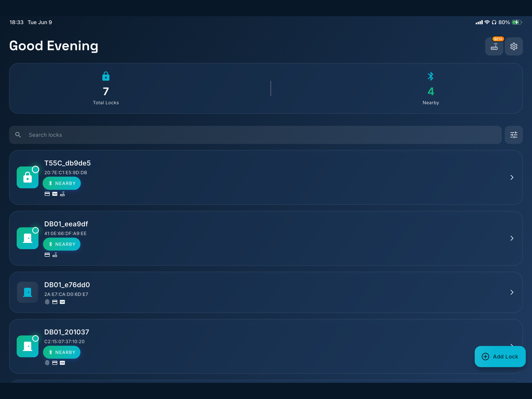
Task: Select MAC address 2A:E7:CA:D0:6D:E7
Action: coord(66,294)
